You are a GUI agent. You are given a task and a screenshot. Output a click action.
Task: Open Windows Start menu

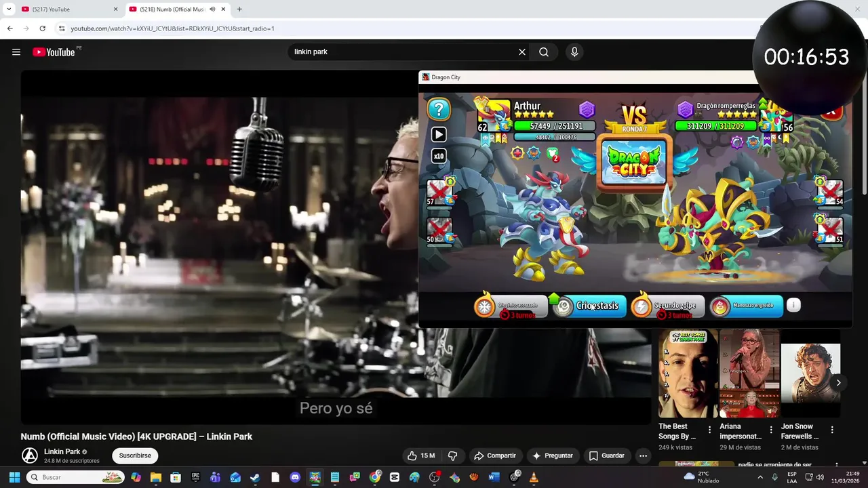(x=14, y=477)
